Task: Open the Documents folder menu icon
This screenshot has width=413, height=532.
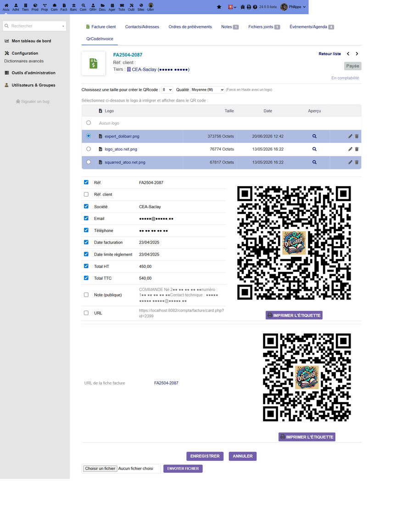Action: coord(102,6)
